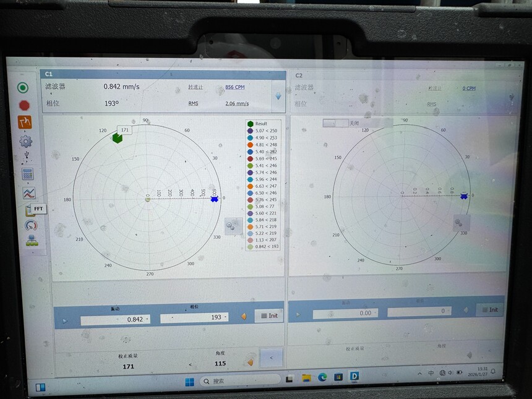
Task: Expand the C2 panel with its down arrow
Action: pos(512,97)
